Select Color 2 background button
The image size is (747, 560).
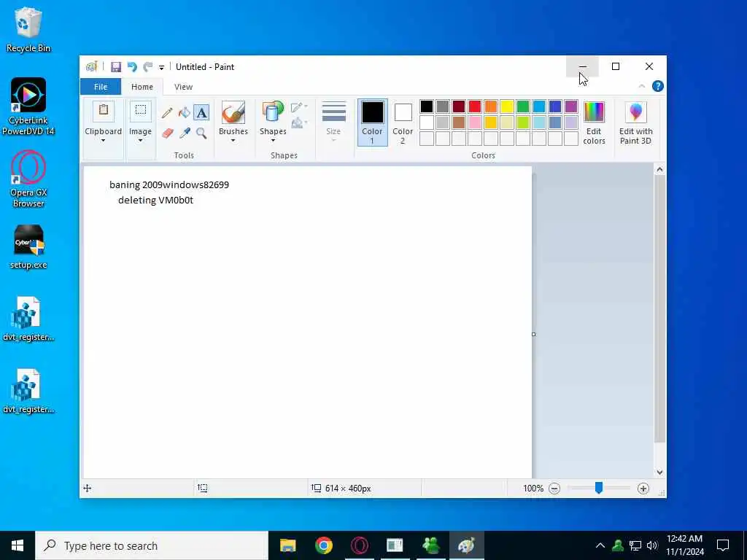click(x=403, y=122)
